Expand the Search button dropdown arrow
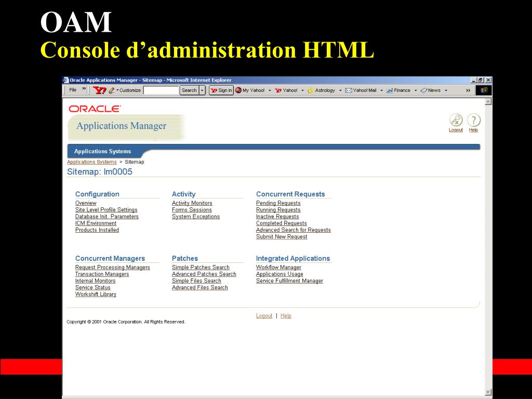 (202, 90)
